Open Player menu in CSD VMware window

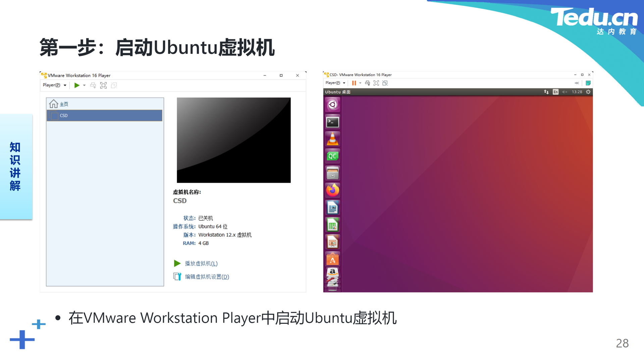[335, 83]
